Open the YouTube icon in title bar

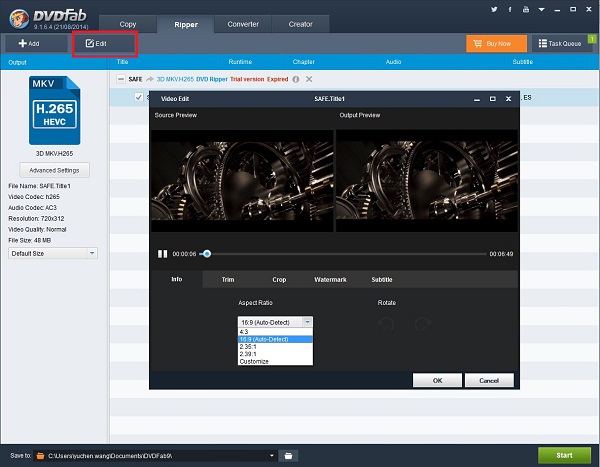click(526, 10)
